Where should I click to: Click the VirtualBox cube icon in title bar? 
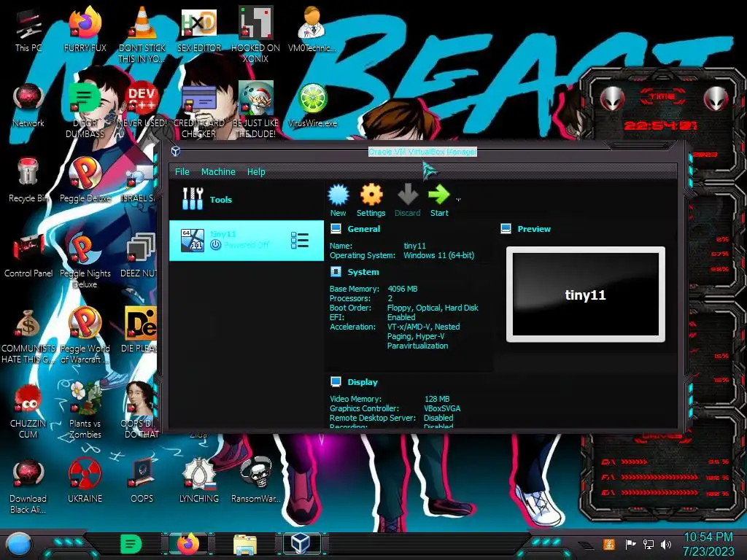coord(176,152)
